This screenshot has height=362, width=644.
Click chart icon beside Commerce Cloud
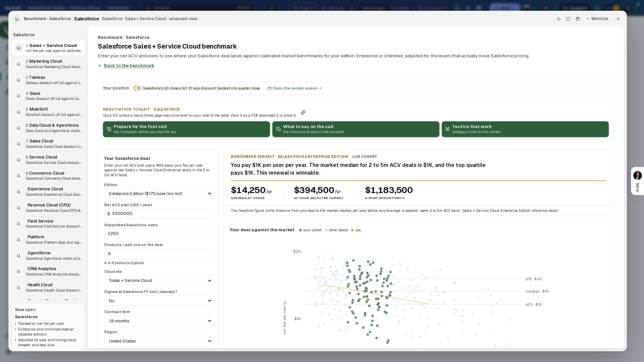coord(19,176)
